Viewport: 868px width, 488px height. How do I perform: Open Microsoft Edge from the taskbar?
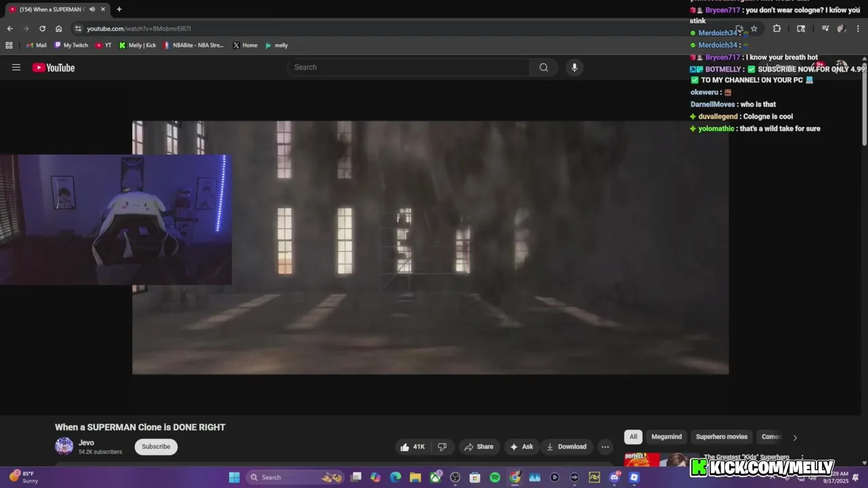click(x=395, y=477)
